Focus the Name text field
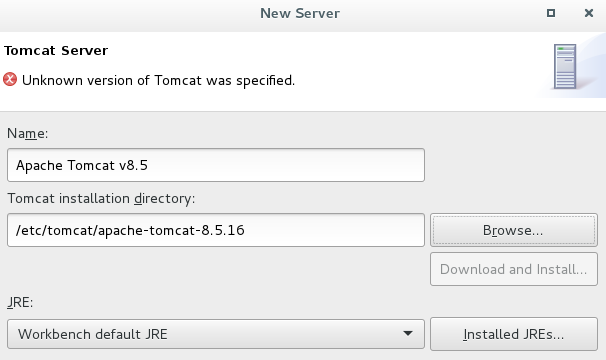 (x=216, y=165)
